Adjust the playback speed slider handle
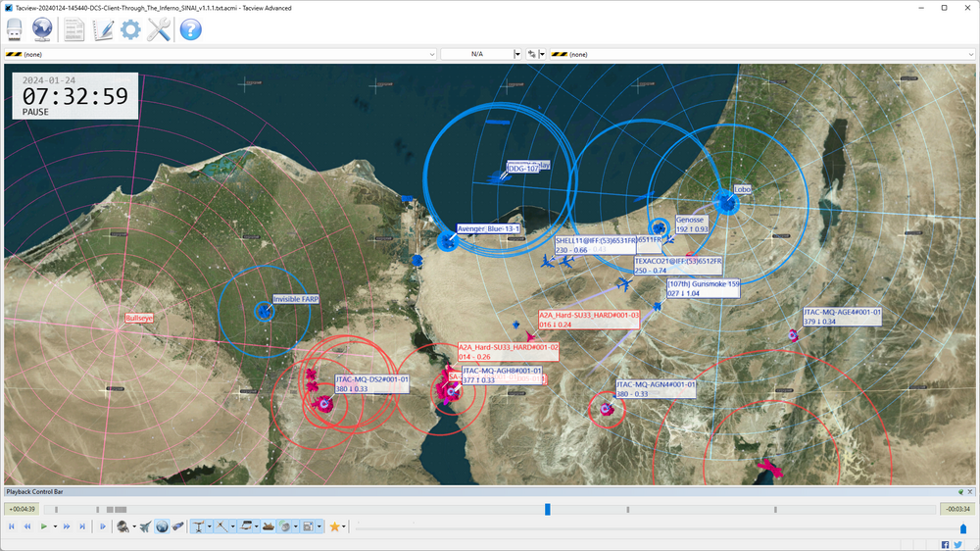Viewport: 980px width, 551px height. point(963,528)
